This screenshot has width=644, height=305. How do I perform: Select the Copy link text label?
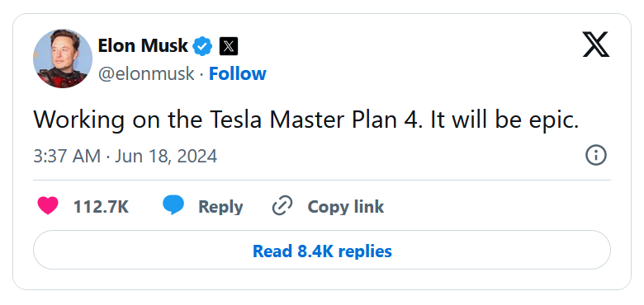coord(346,207)
